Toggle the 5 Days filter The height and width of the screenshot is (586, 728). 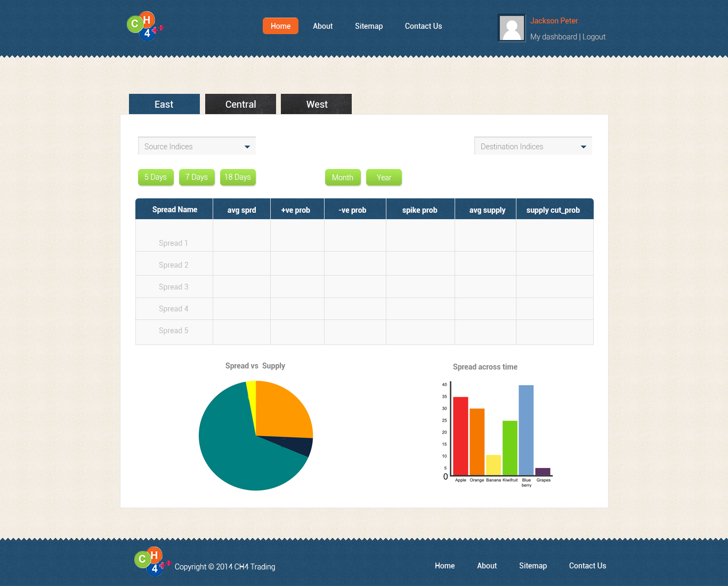156,177
